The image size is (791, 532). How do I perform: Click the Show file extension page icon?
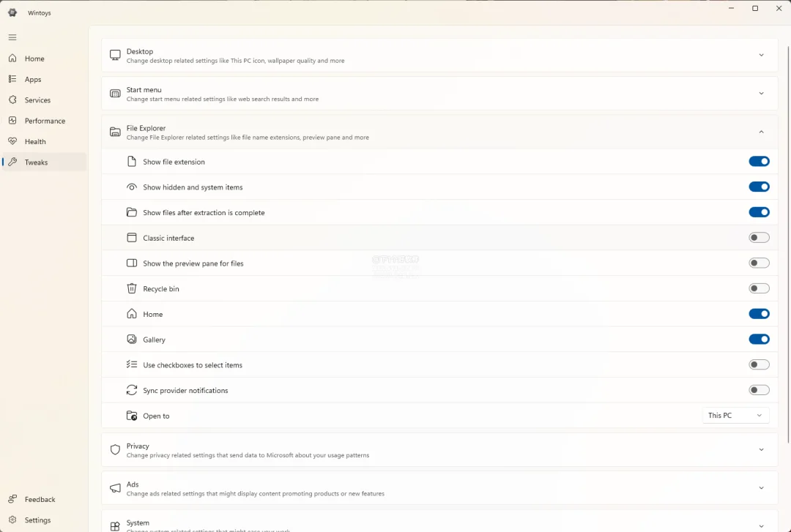pyautogui.click(x=132, y=162)
